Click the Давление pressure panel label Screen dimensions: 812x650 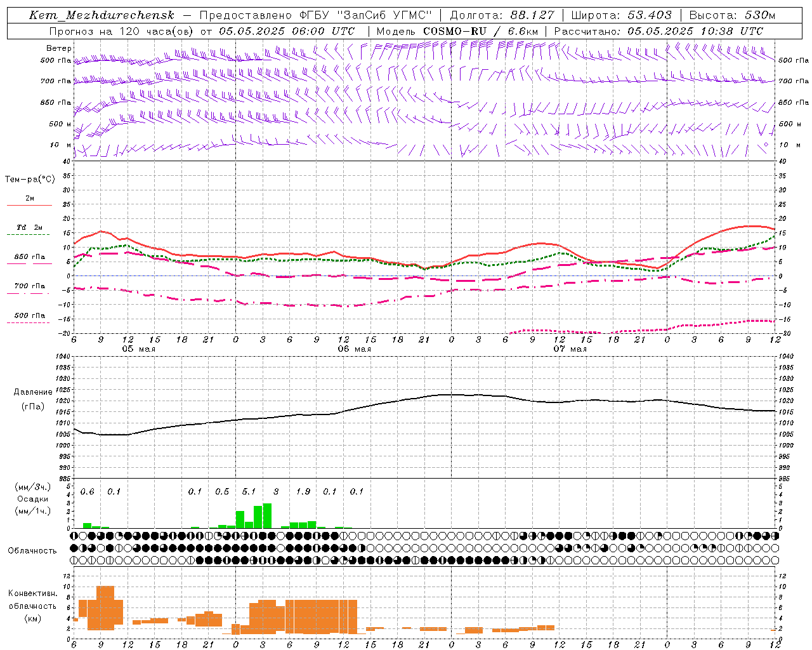33,392
